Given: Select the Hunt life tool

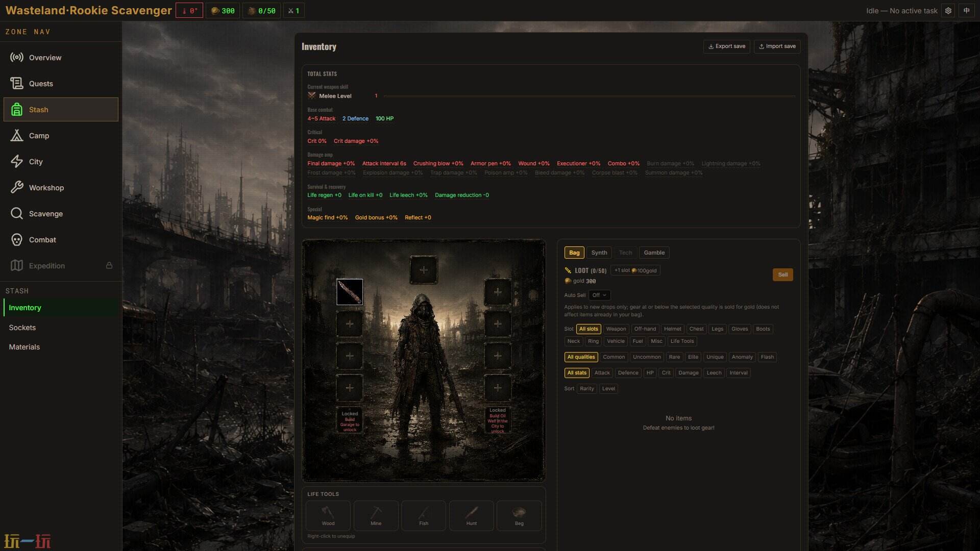Looking at the screenshot, I should coord(472,516).
